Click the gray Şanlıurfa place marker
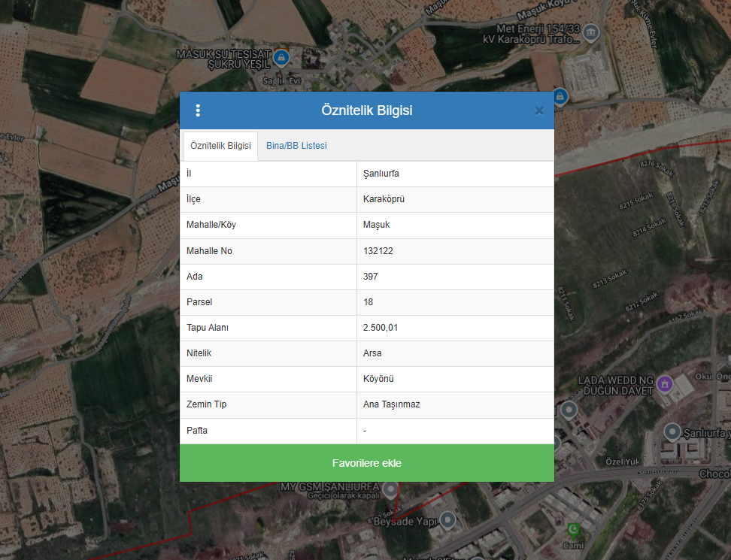The image size is (731, 560). pyautogui.click(x=672, y=432)
